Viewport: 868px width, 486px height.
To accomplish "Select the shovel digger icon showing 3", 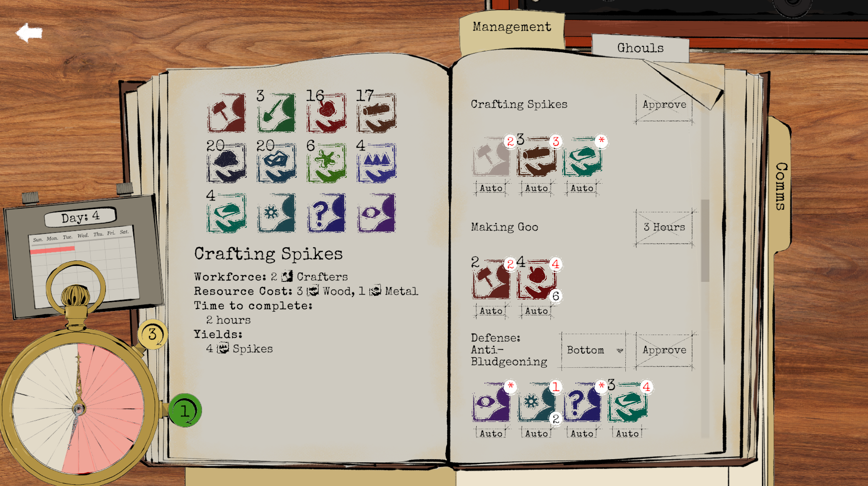I will (276, 113).
